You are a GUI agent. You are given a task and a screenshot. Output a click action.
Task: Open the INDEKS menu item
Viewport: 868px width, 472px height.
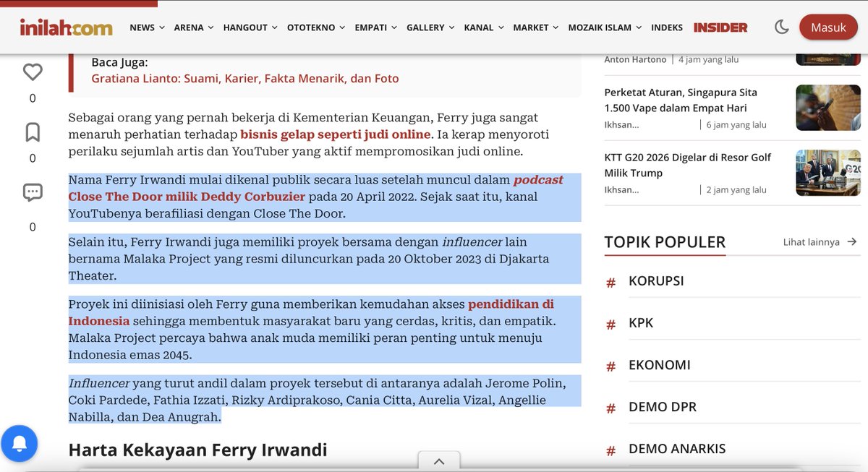(x=667, y=27)
